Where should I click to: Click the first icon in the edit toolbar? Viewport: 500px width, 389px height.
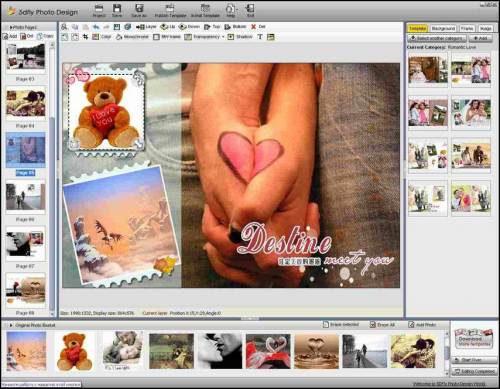[64, 27]
